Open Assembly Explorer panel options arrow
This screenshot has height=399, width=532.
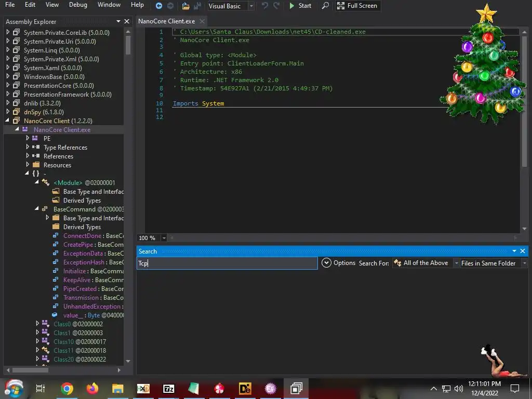click(118, 21)
